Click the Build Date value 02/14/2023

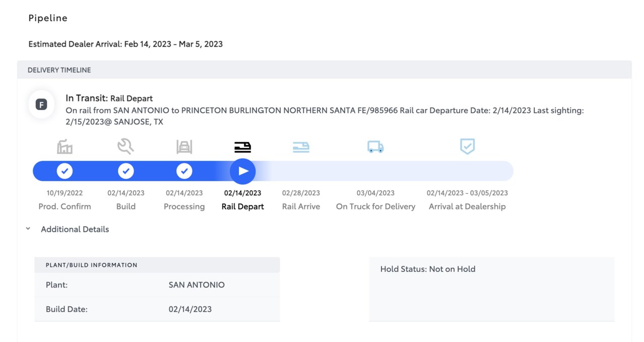coord(190,309)
